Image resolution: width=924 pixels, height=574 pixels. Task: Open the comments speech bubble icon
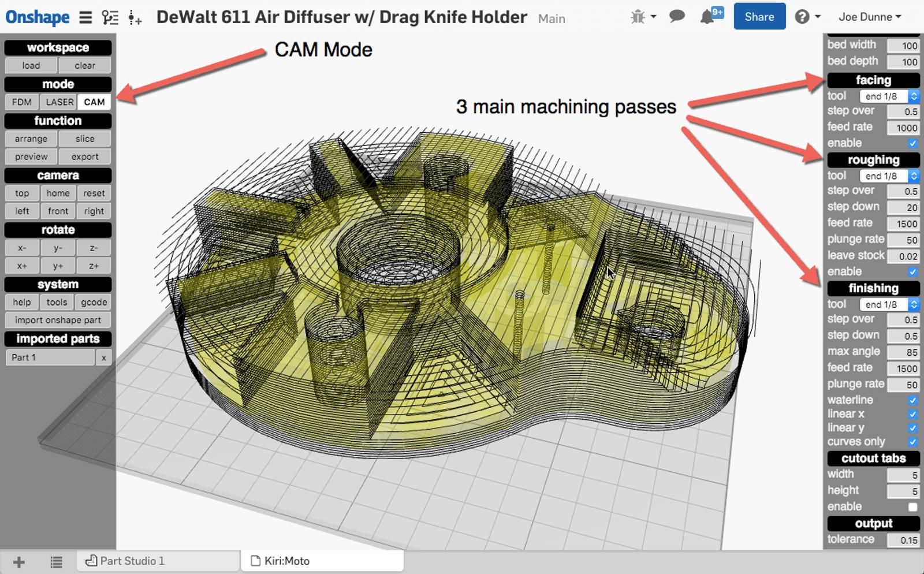[677, 17]
